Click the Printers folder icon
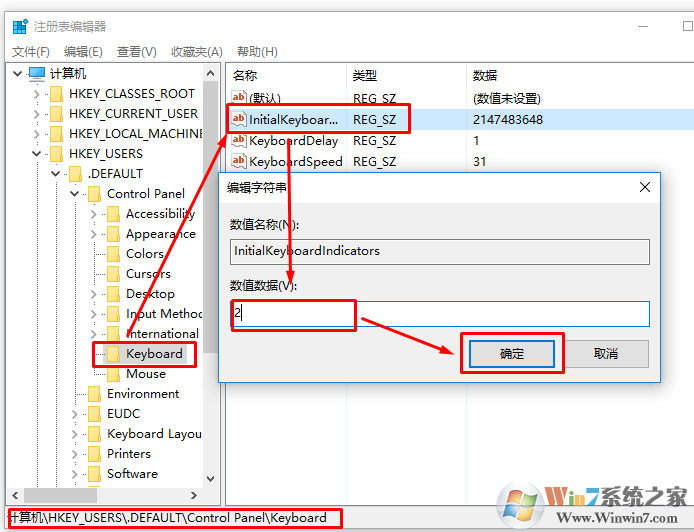The width and height of the screenshot is (694, 532). pyautogui.click(x=94, y=454)
